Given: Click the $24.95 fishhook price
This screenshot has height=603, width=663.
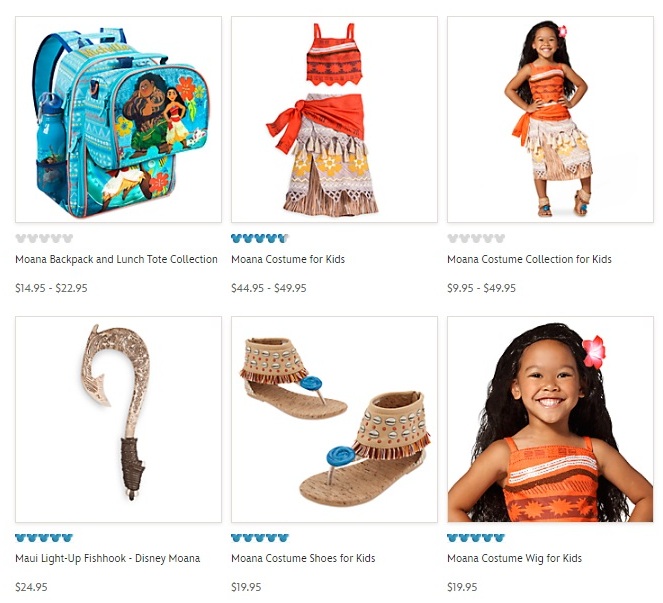Looking at the screenshot, I should point(31,587).
